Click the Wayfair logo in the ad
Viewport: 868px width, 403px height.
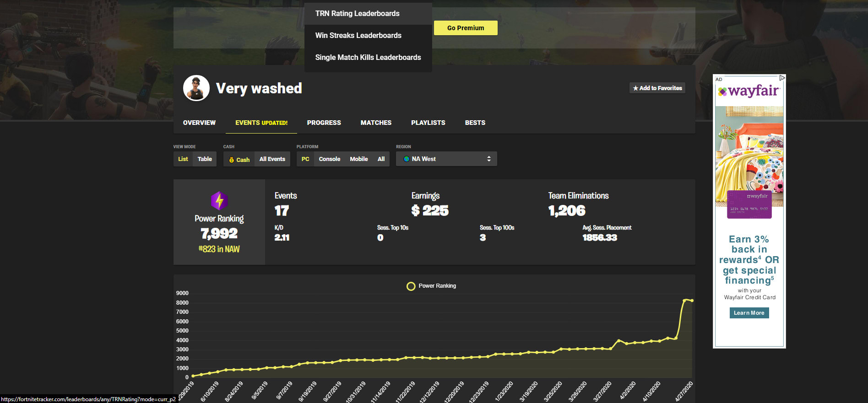point(749,91)
